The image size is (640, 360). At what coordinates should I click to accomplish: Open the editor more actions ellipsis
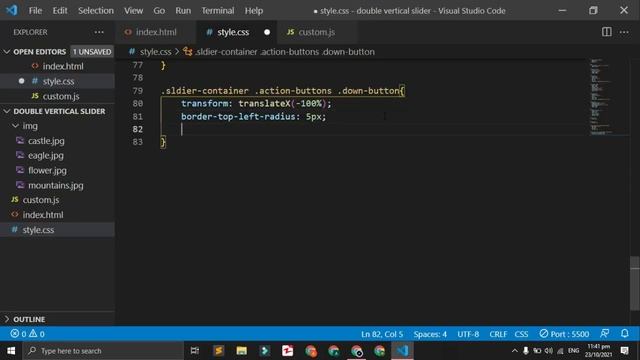(x=624, y=32)
